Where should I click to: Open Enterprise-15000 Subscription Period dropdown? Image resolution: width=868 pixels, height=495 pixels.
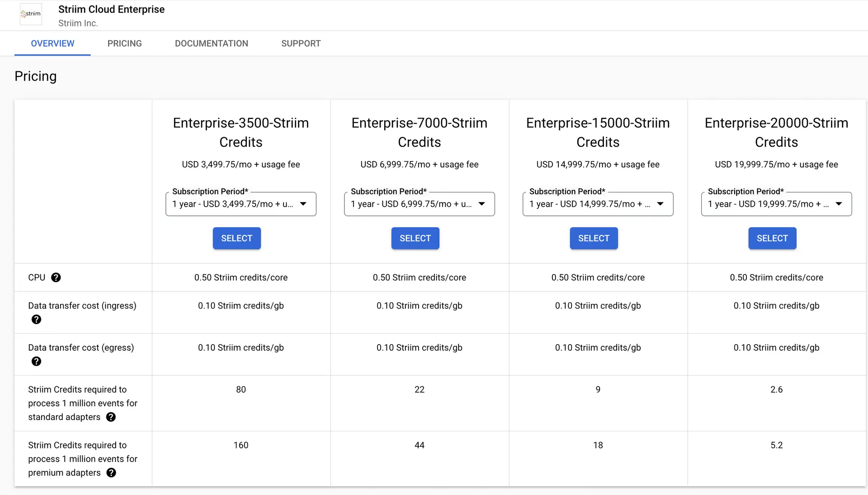pyautogui.click(x=598, y=204)
